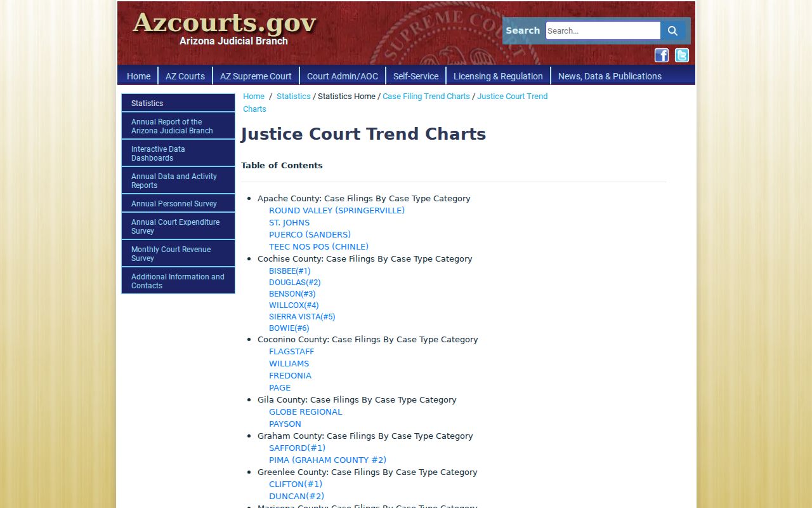Click the Home breadcrumb link

(254, 97)
